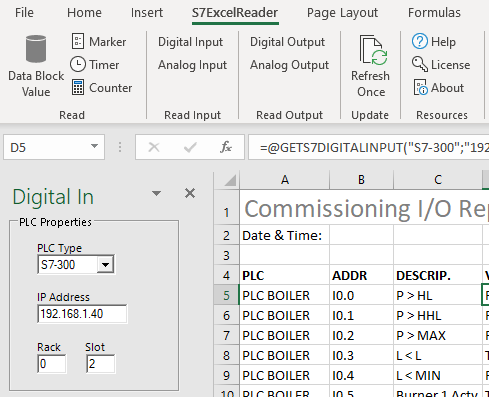Click the Digital Output button

point(287,42)
